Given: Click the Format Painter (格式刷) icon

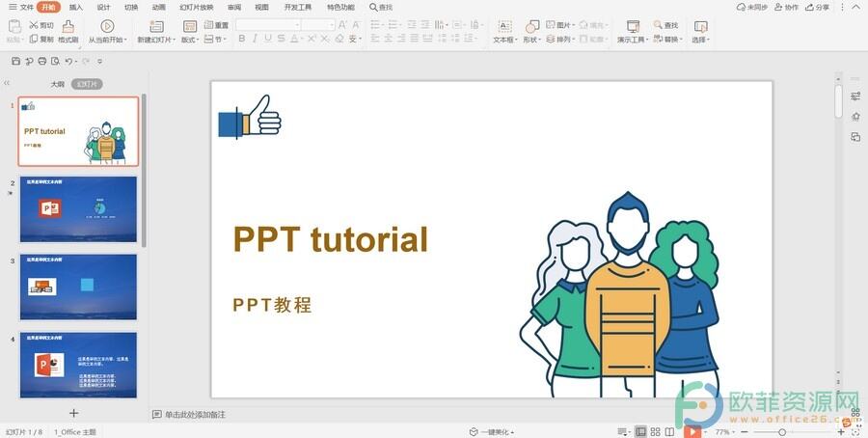Looking at the screenshot, I should tap(68, 26).
